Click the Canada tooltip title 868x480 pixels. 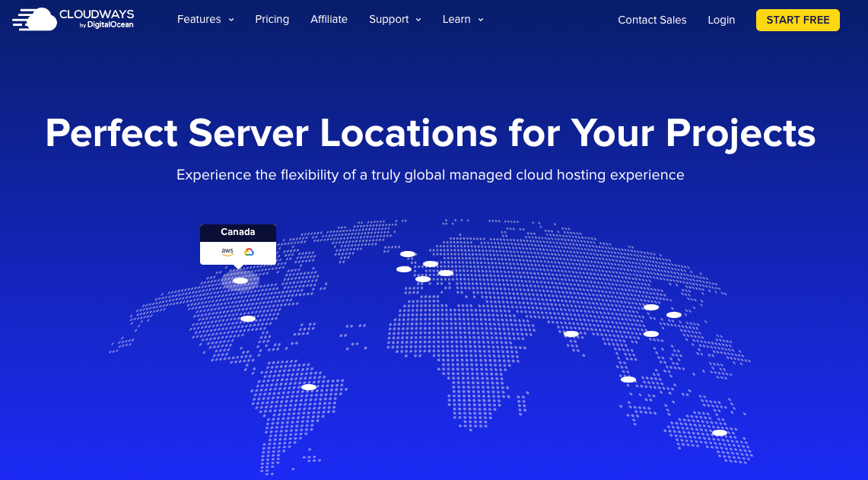(238, 232)
